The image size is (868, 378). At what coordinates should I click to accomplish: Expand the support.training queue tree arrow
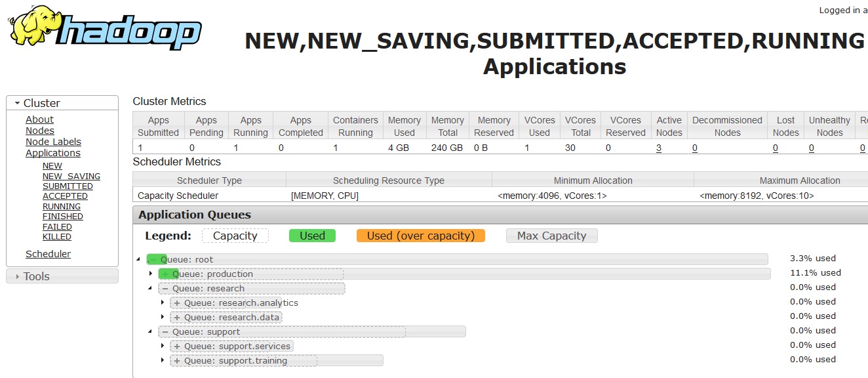click(x=162, y=360)
